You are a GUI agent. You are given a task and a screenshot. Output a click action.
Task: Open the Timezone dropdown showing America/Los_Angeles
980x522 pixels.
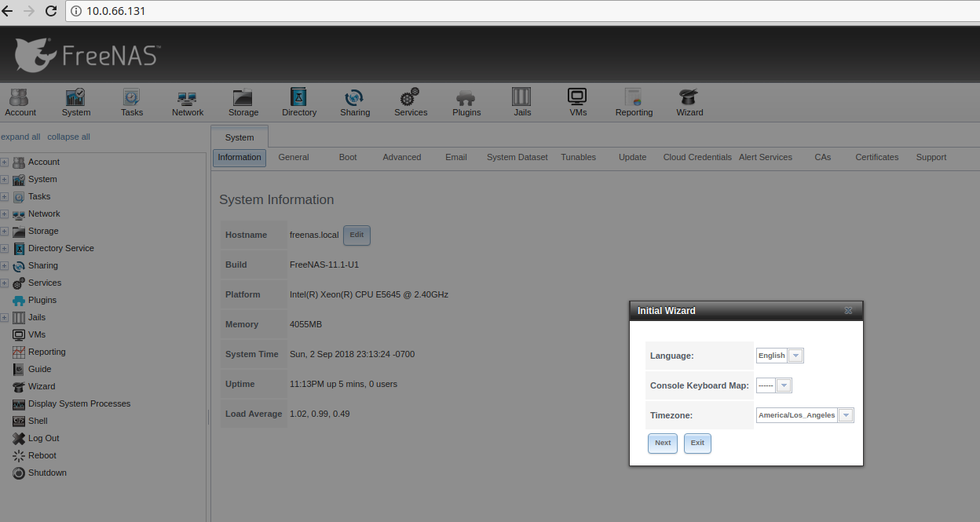pyautogui.click(x=846, y=415)
